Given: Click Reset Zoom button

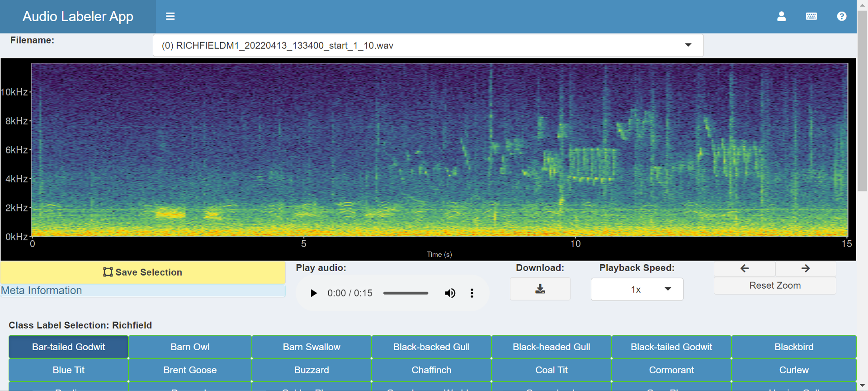Looking at the screenshot, I should coord(775,286).
